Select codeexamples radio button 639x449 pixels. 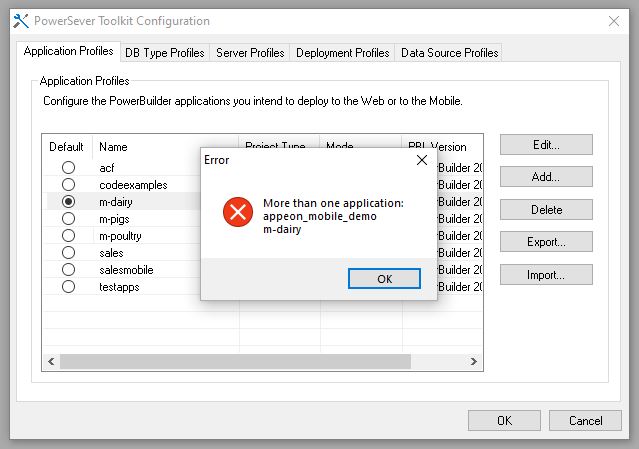pyautogui.click(x=68, y=184)
